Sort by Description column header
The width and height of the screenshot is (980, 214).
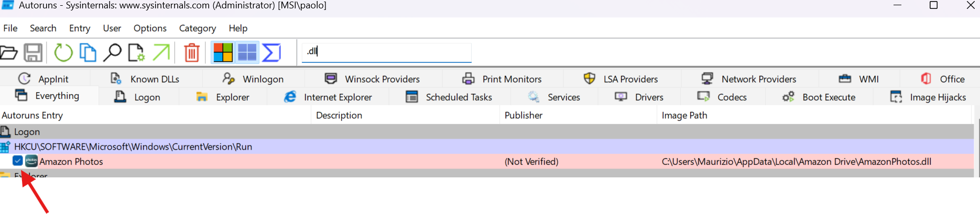point(406,115)
